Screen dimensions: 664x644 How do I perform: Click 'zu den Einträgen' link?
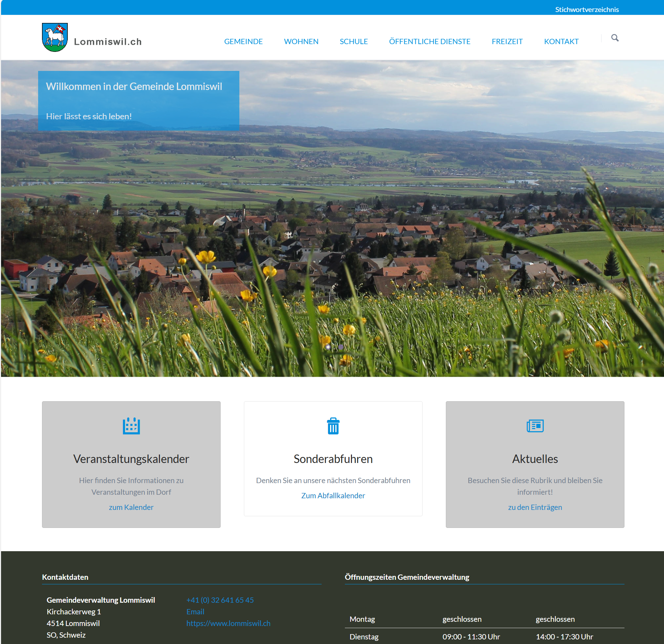coord(535,507)
